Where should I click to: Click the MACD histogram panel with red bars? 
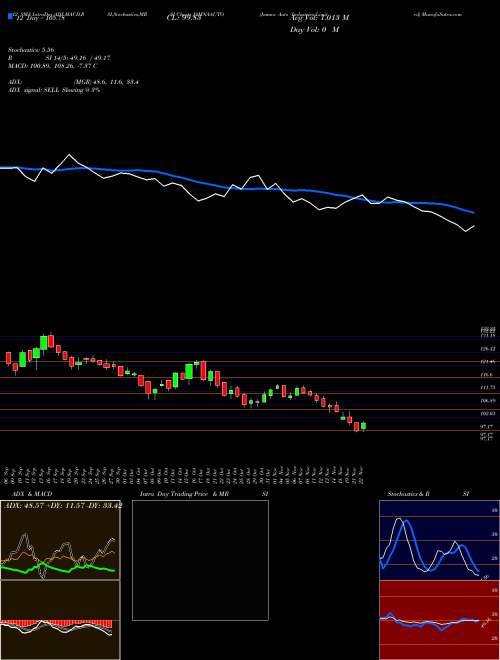60,620
